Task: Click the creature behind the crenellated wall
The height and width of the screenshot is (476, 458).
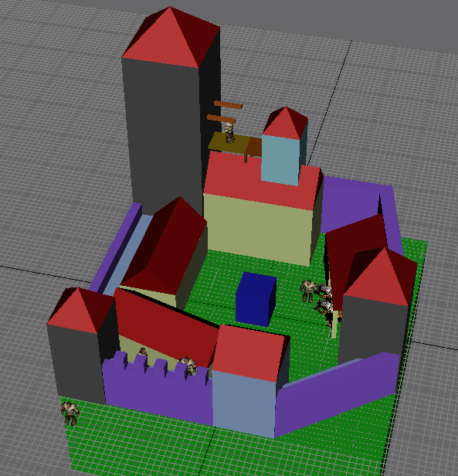Action: 188,364
